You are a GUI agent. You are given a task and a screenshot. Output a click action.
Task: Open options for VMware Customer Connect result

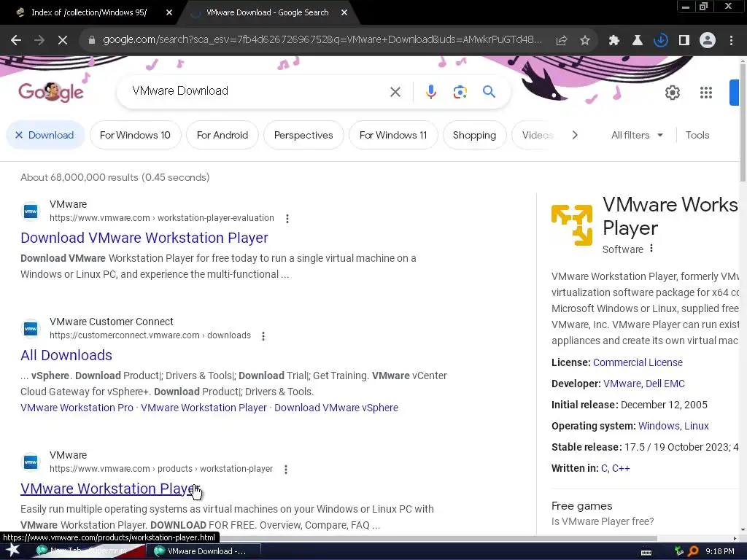(263, 335)
